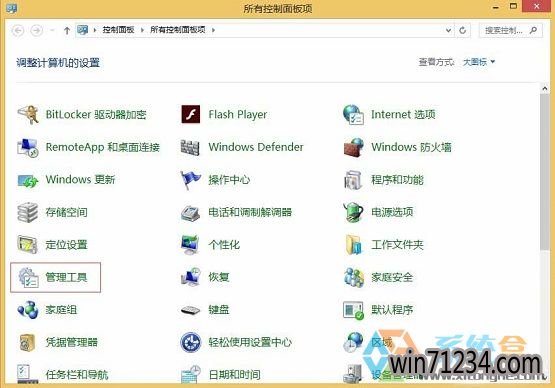Screen dimensions: 555x388
Task: Open the Windows 更新 icon
Action: coord(28,180)
